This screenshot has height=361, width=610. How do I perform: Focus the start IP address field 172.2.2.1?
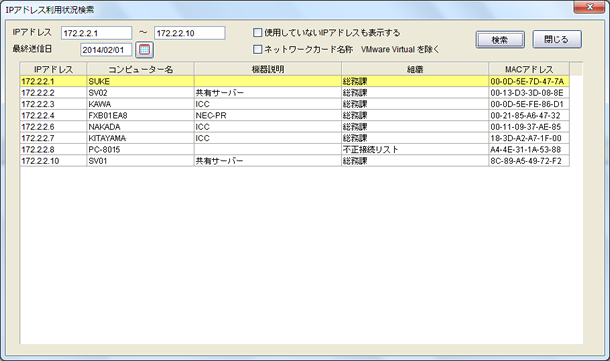click(x=96, y=33)
